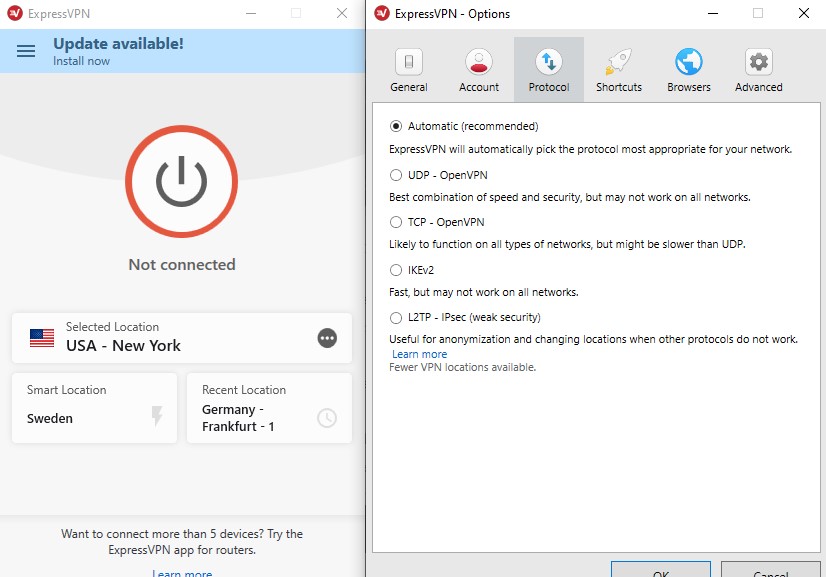Viewport: 826px width, 577px height.
Task: Connect to Smart Location Sweden
Action: 94,408
